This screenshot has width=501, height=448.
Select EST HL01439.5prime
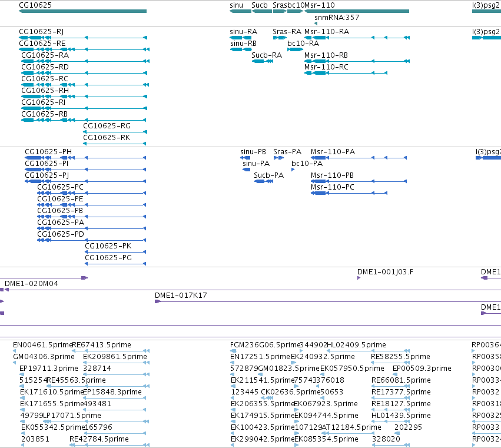pos(390,422)
